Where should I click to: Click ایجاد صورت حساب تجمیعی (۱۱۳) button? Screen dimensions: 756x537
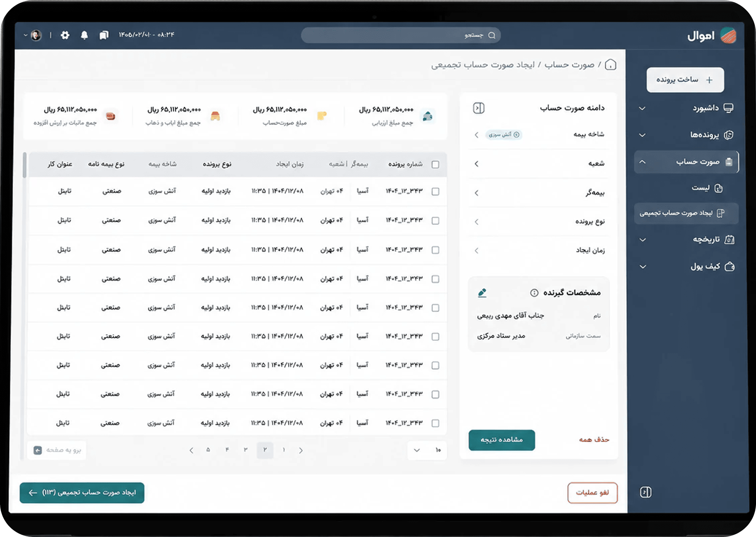point(82,492)
